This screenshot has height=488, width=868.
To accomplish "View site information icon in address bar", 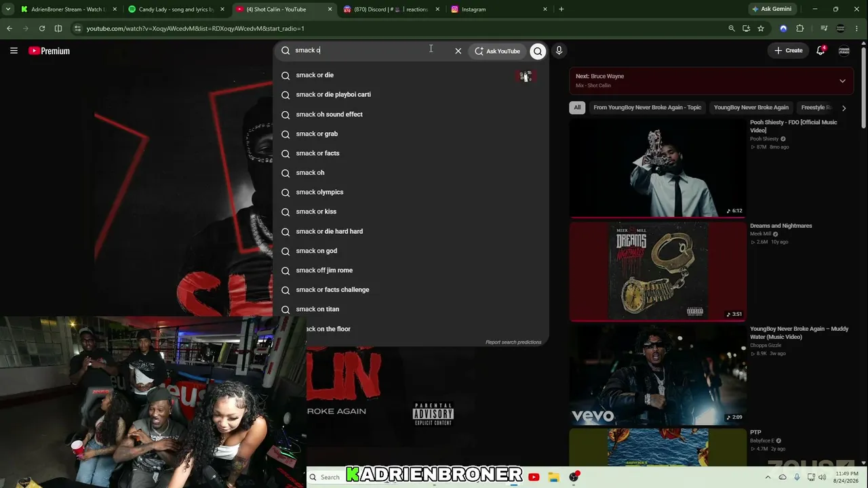I will tap(77, 28).
